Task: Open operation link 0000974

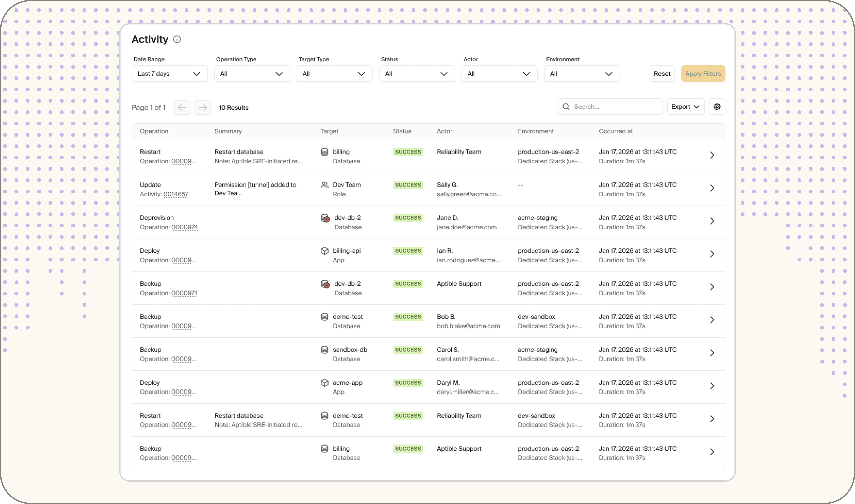Action: tap(185, 227)
